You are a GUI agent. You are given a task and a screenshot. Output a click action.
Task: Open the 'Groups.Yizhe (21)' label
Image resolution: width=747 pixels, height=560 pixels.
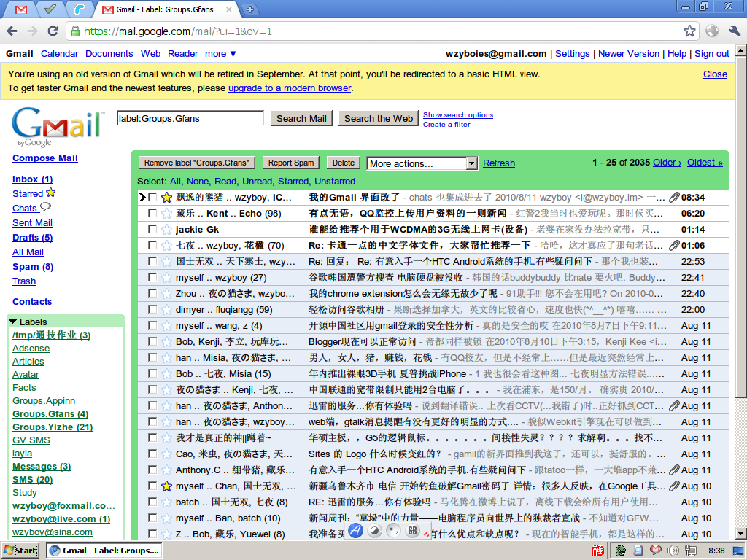coord(53,427)
